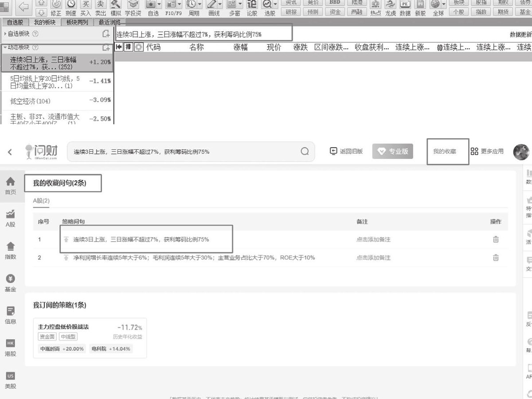Click the 专业版 button
Viewport: 532px width, 399px height.
pos(393,151)
